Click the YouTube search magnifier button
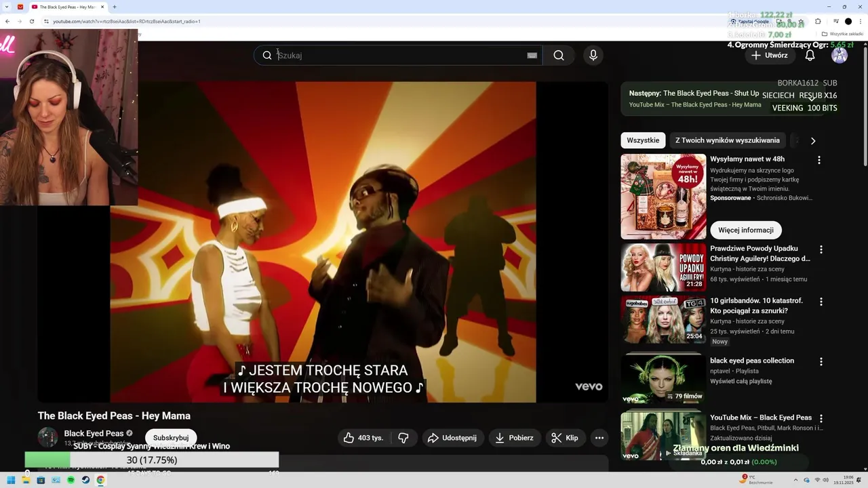The height and width of the screenshot is (488, 868). (x=558, y=56)
